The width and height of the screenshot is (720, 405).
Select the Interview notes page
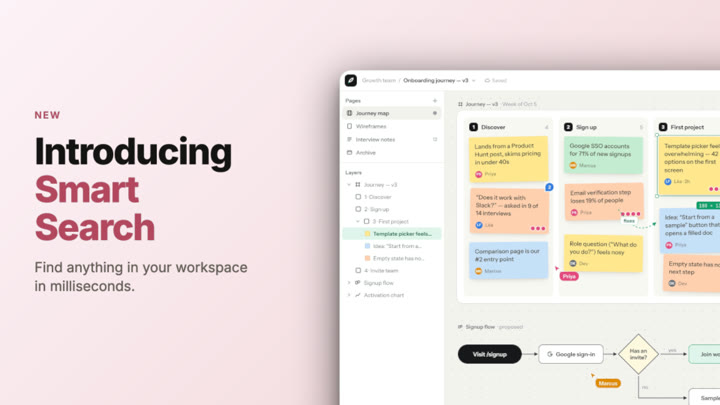392,140
